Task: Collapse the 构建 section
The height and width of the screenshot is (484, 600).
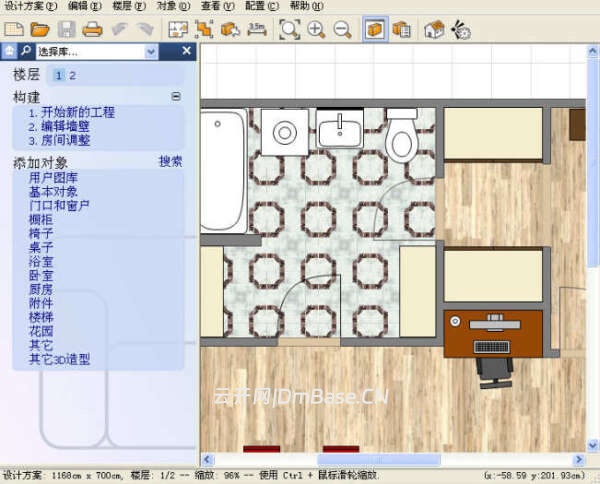Action: 176,97
